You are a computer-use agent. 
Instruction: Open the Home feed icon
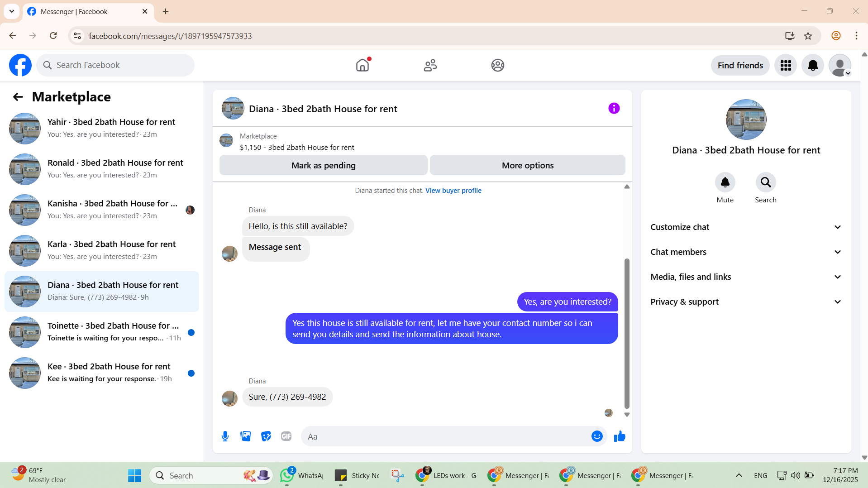pyautogui.click(x=362, y=65)
